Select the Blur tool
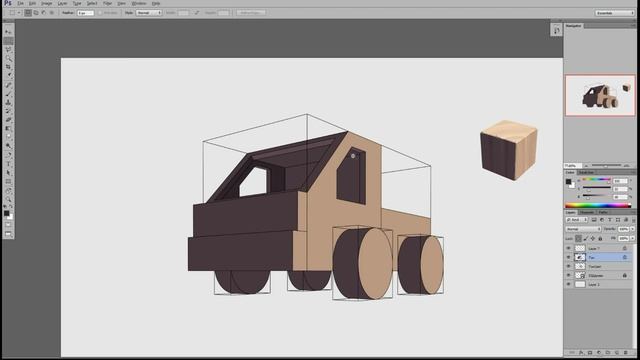The image size is (640, 360). click(x=8, y=137)
